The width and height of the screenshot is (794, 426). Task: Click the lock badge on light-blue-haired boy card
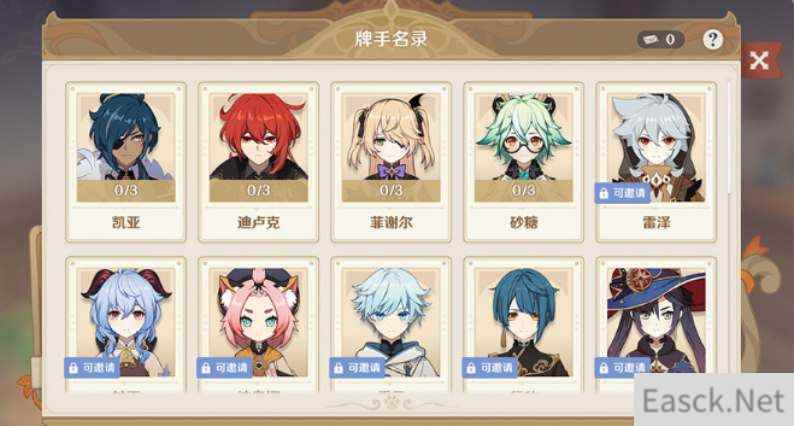pos(357,368)
